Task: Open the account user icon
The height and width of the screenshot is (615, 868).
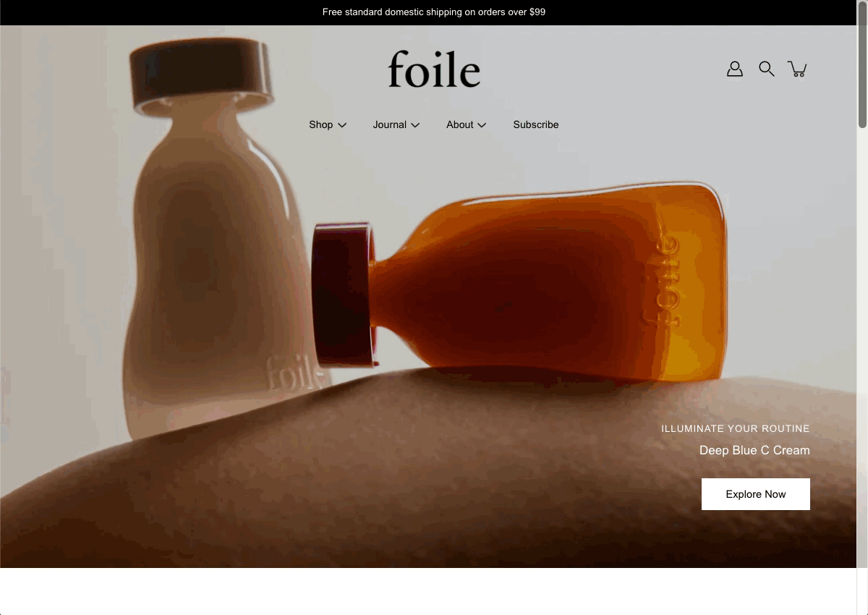Action: pyautogui.click(x=735, y=69)
